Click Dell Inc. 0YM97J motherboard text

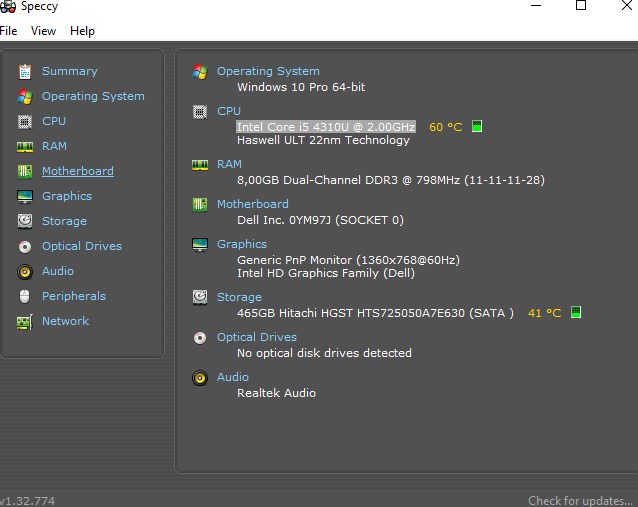click(320, 220)
